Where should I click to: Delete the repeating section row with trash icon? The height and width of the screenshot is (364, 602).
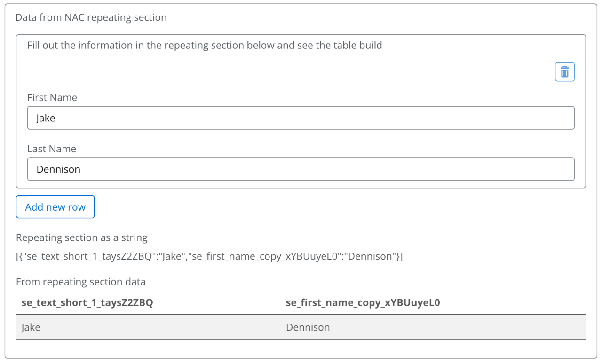(x=564, y=72)
